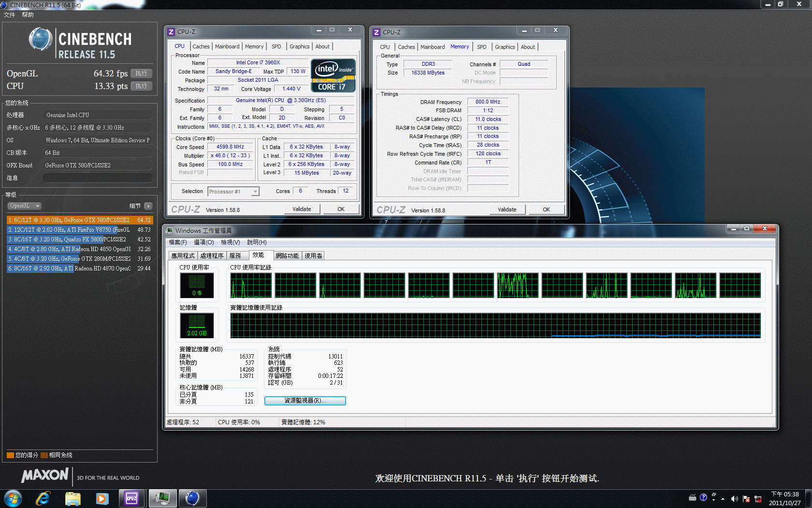Open Windows Media Player from the taskbar
The height and width of the screenshot is (508, 812).
coord(102,498)
